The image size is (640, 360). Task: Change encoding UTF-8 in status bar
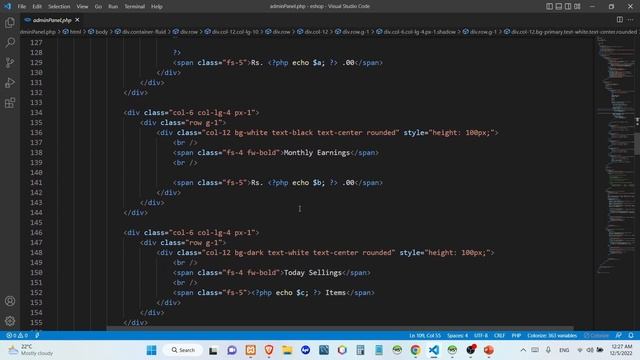[x=481, y=336]
